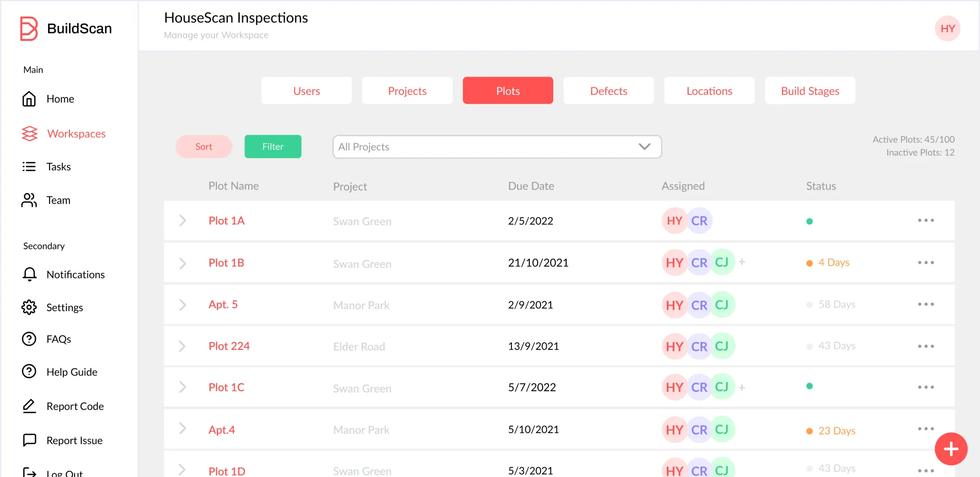Click the Sort button
Screen dimensions: 980x477
click(x=204, y=146)
